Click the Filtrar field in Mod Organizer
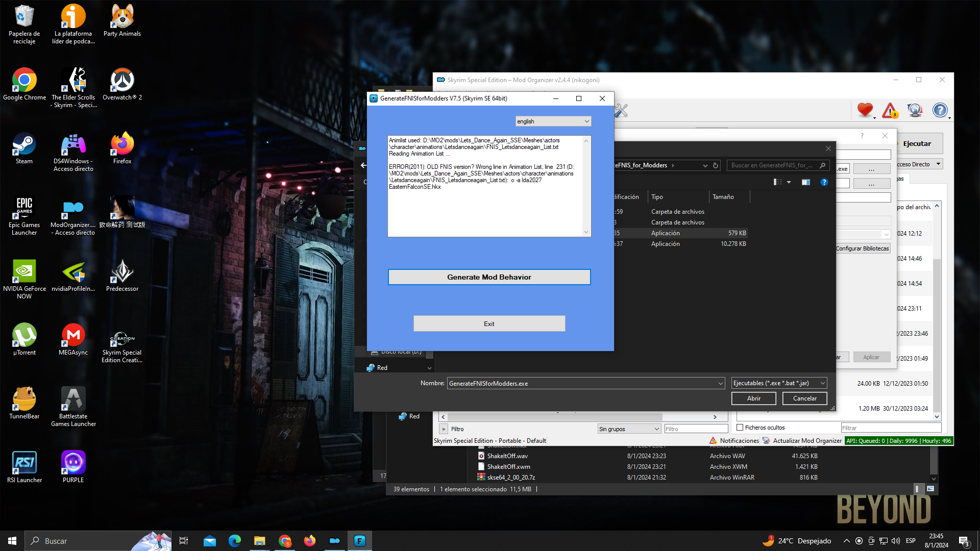980x551 pixels. click(x=890, y=428)
